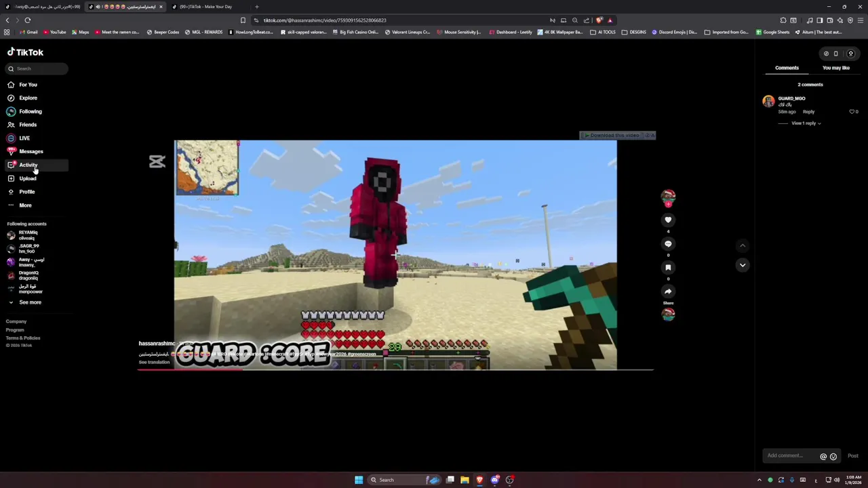
Task: Click the Brave Rewards triangle icon
Action: [610, 20]
